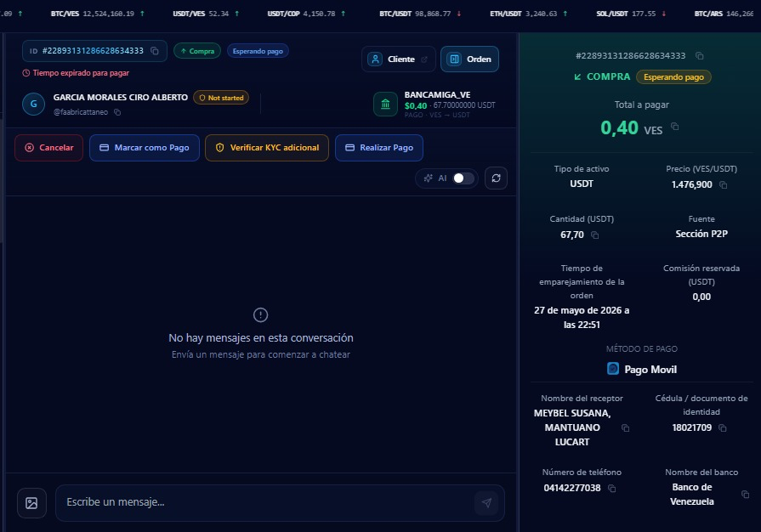Open the Cliente panel
761x532 pixels.
[x=399, y=59]
